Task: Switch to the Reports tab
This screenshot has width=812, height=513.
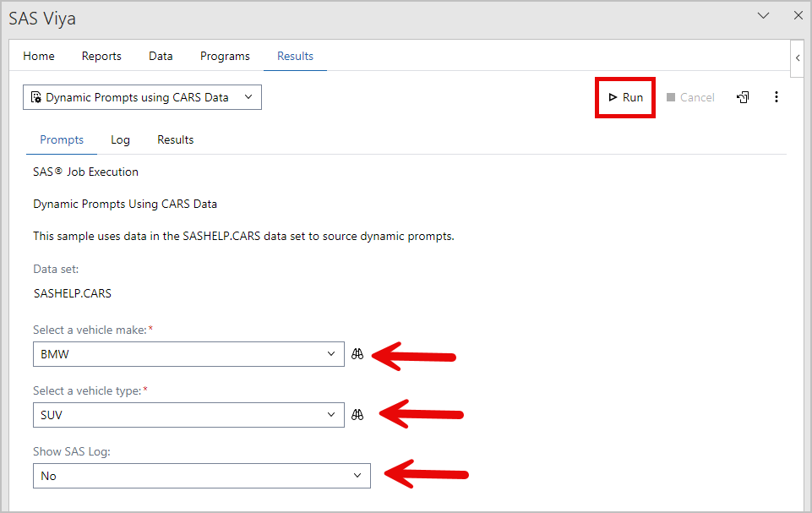Action: [x=101, y=56]
